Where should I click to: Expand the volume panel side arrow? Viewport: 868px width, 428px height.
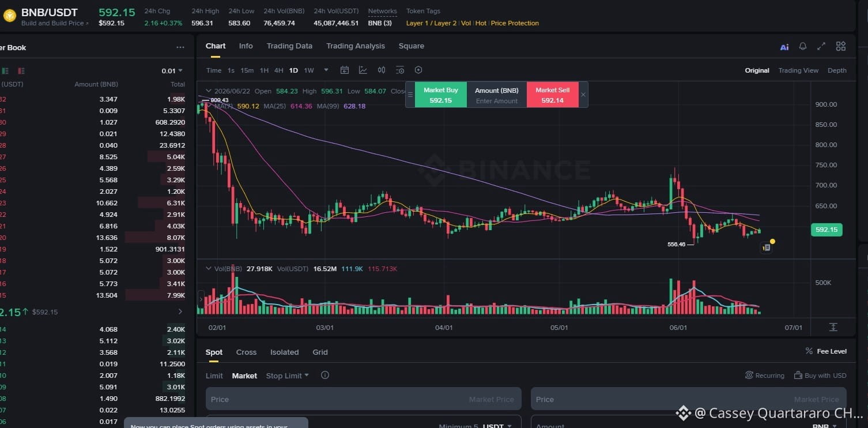pos(201,299)
